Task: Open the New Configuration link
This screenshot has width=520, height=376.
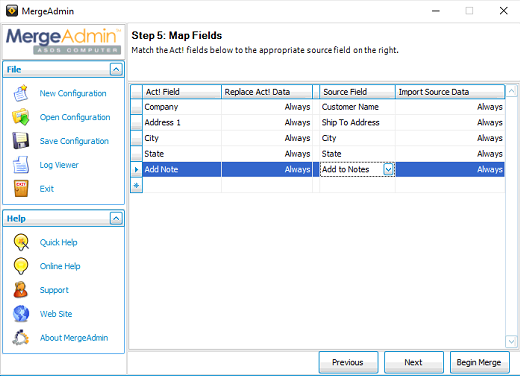Action: click(73, 93)
